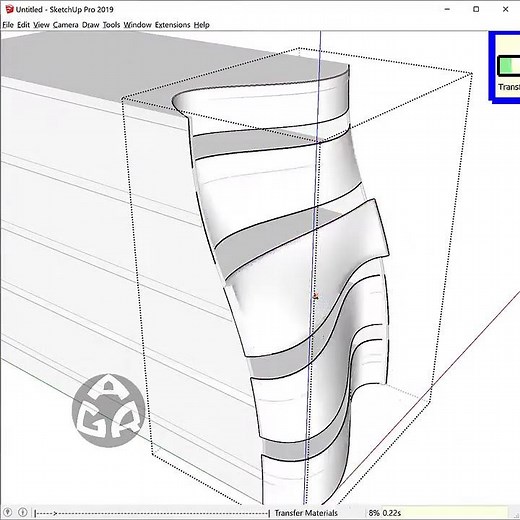Open the Camera menu
Viewport: 520px width, 520px height.
66,25
